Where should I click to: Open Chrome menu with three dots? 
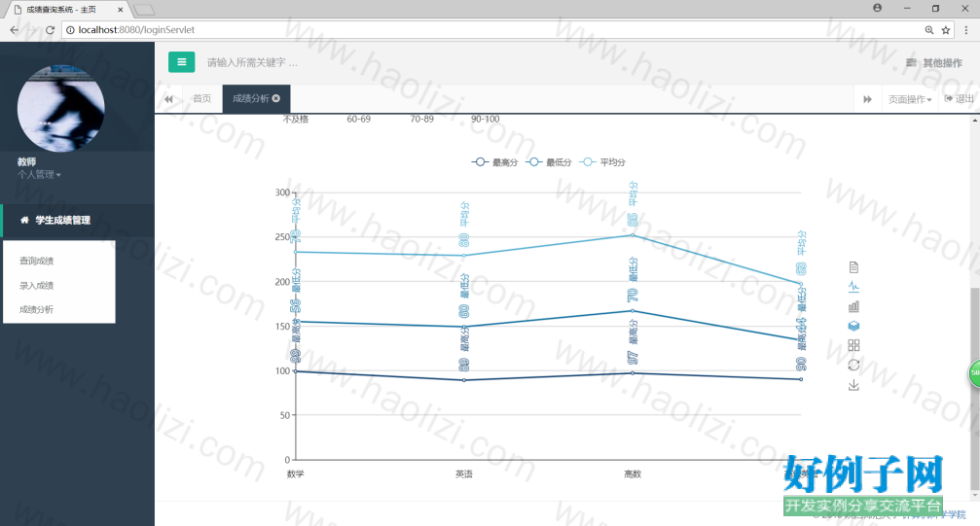pos(966,30)
